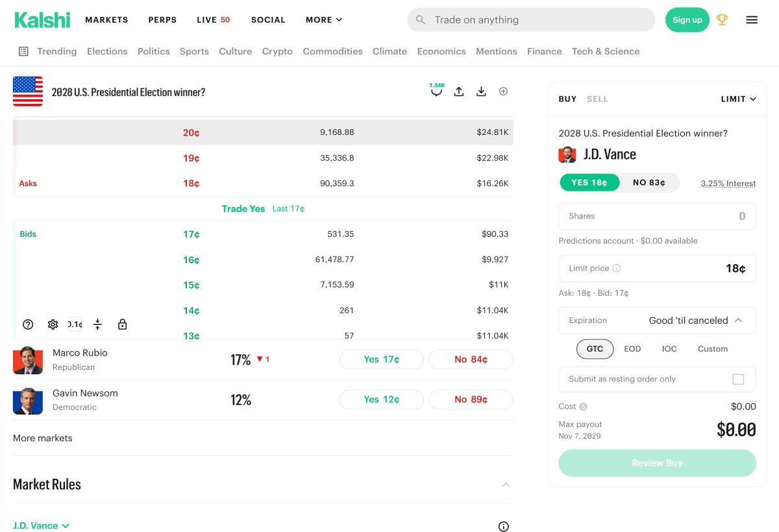Screen dimensions: 779x532
Task: Click Yes 17¢ for Marco Rubio
Action: pos(382,359)
